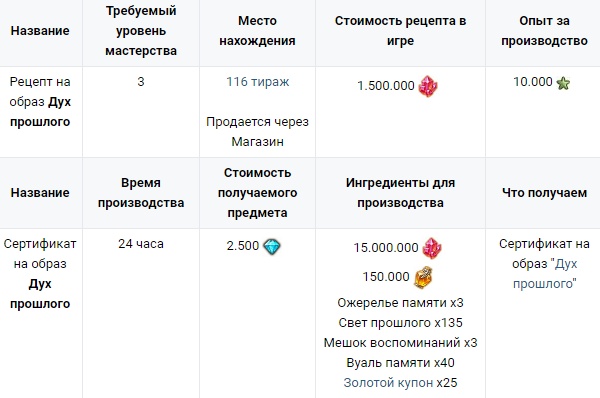
Task: Select the "Мешок воспоминаний x3" ingredient line
Action: click(400, 343)
